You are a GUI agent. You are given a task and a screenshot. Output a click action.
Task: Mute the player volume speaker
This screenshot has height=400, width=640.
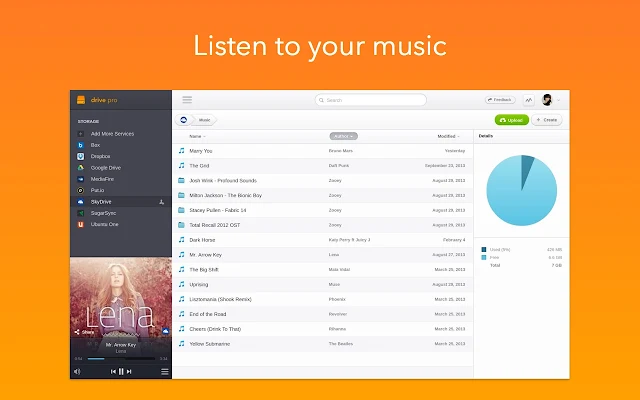pos(77,371)
